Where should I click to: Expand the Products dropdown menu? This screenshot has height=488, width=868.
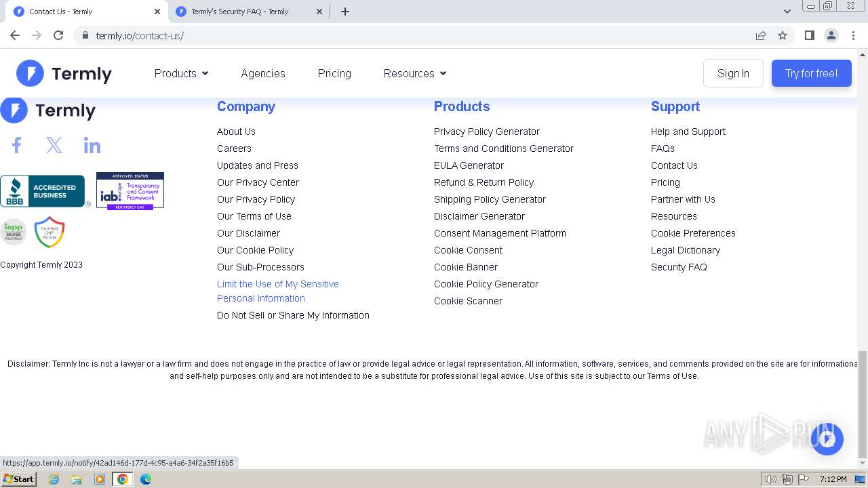181,73
